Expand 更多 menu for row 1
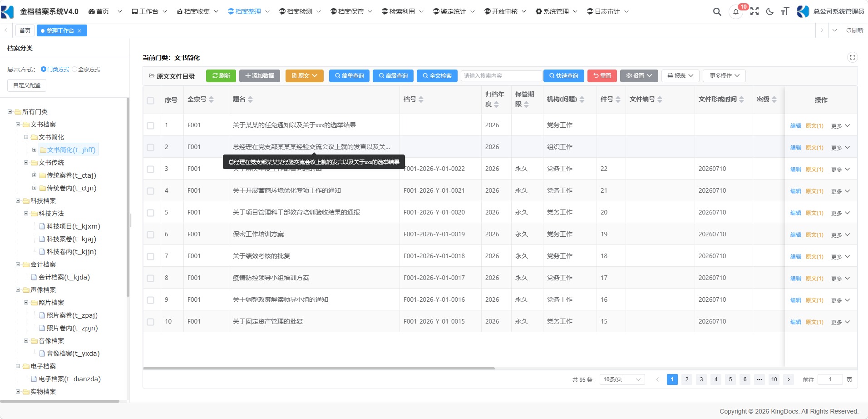Screen dimensions: 868x419 point(841,126)
